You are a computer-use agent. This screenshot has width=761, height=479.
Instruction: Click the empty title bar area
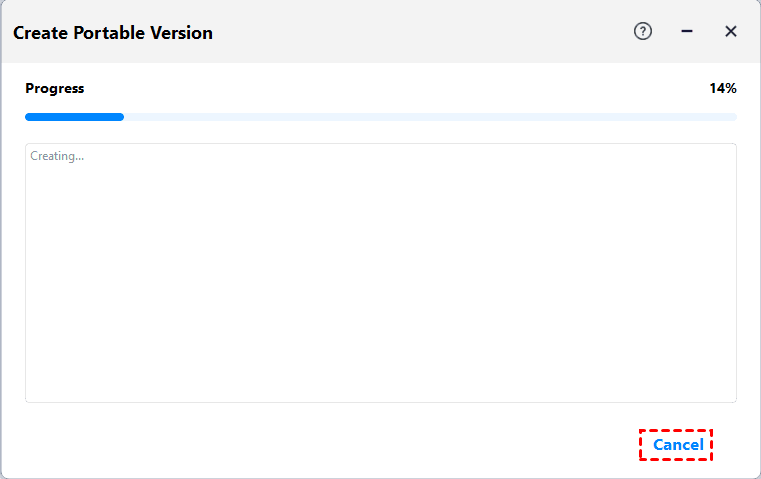pyautogui.click(x=420, y=31)
